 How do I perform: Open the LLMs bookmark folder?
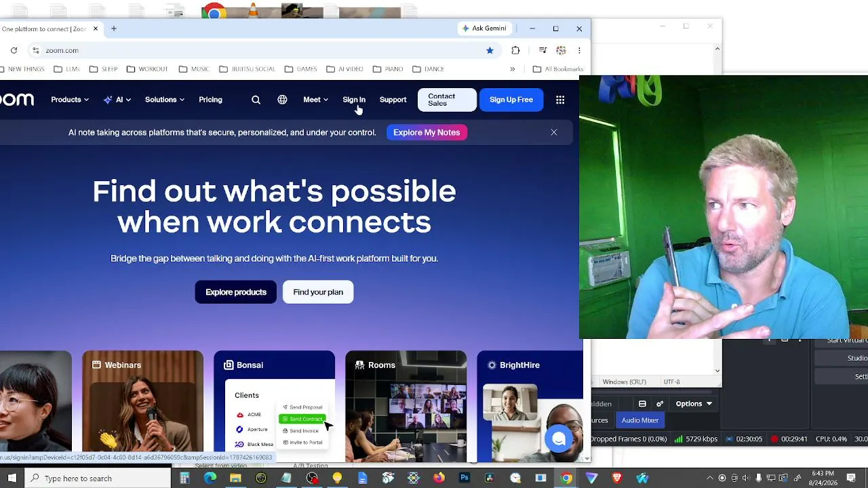point(67,69)
